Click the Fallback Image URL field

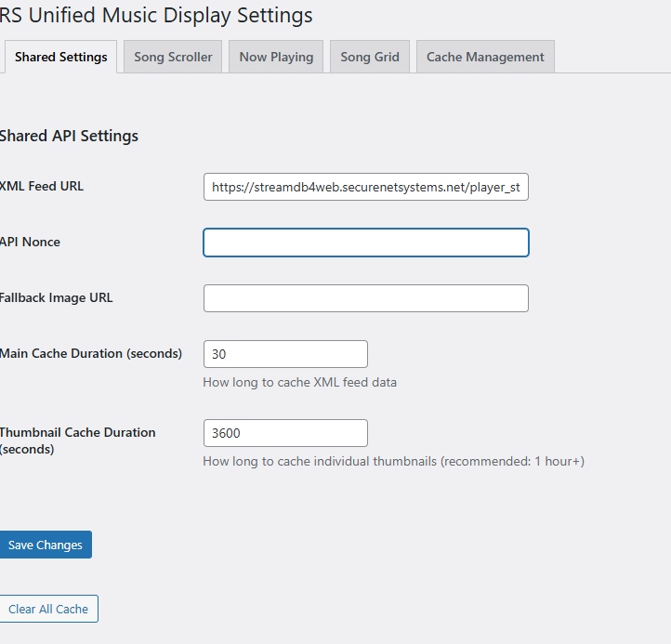(365, 298)
